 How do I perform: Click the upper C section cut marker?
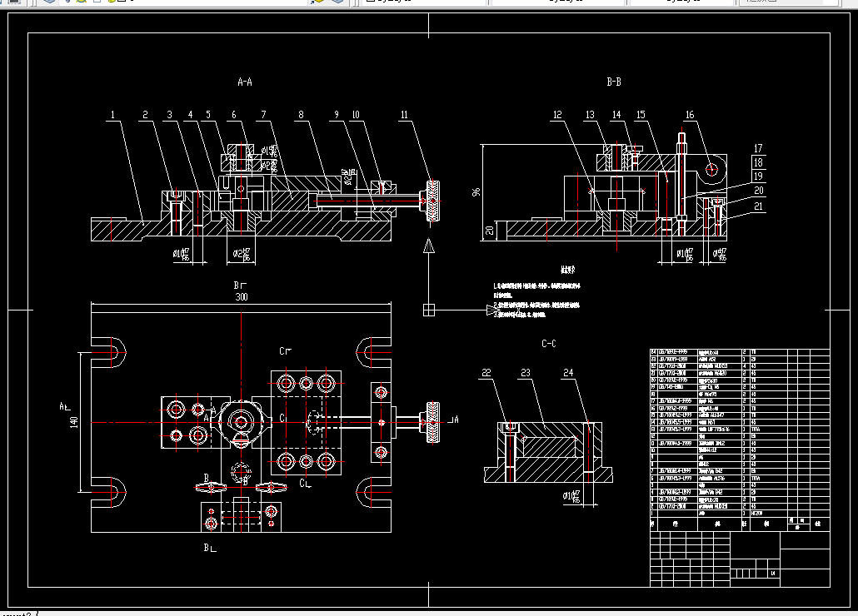[285, 351]
